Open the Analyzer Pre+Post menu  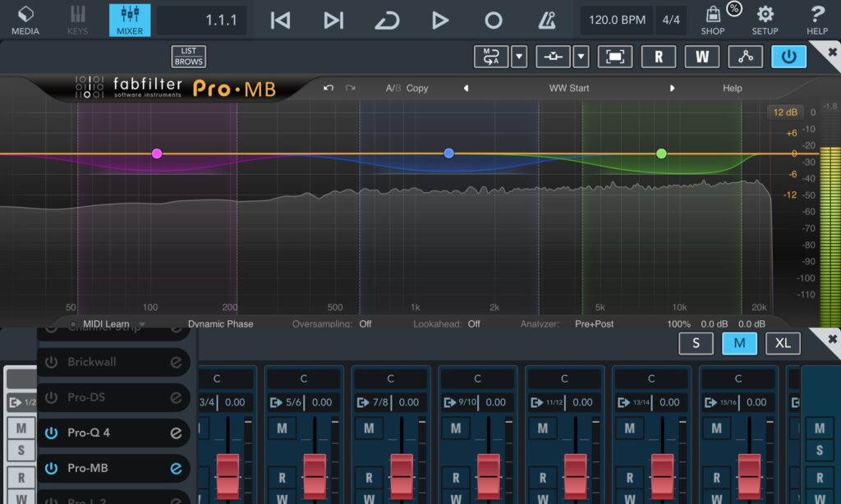click(x=594, y=324)
